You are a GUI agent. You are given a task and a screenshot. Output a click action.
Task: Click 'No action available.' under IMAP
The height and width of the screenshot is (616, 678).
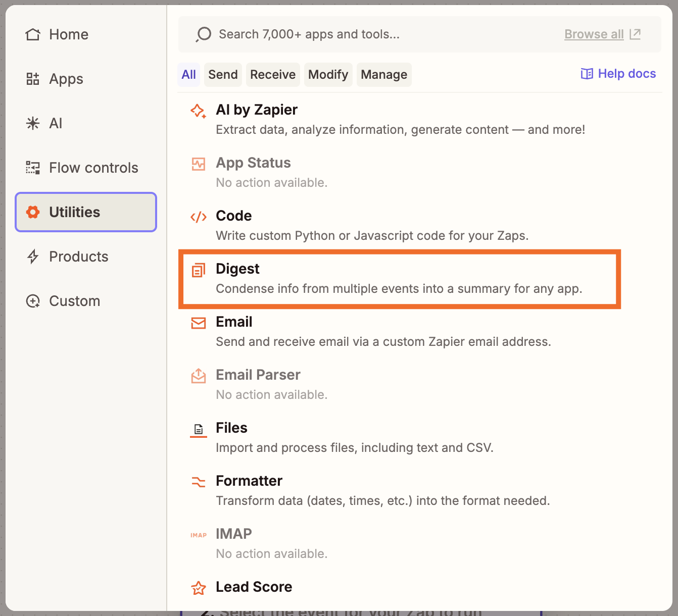[x=272, y=554]
